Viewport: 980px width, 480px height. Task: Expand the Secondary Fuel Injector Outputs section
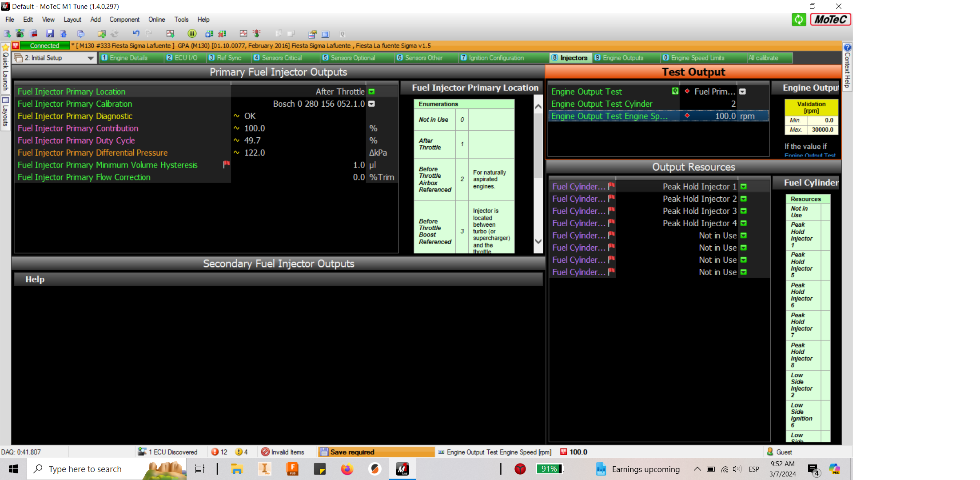pyautogui.click(x=278, y=263)
